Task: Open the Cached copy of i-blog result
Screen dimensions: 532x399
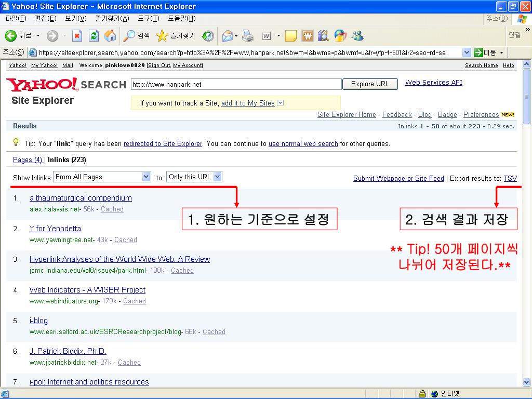Action: [x=214, y=332]
